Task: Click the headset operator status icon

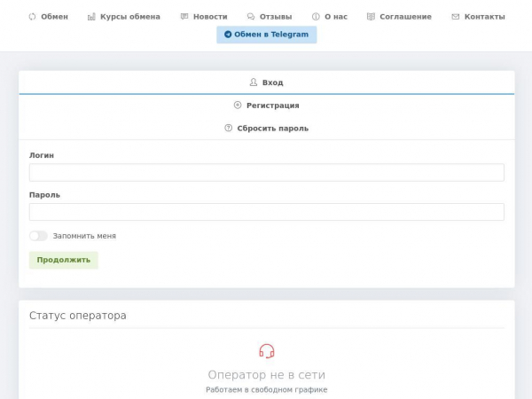Action: tap(266, 351)
